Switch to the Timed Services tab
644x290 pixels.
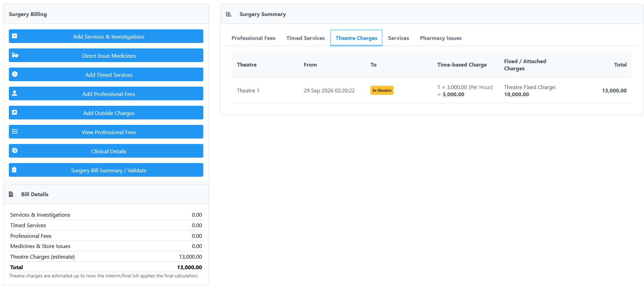(306, 38)
